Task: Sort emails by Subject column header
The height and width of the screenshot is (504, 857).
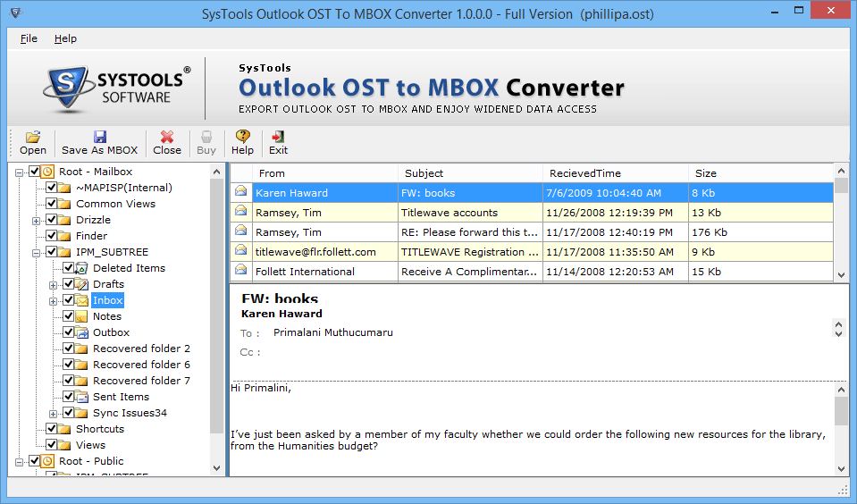Action: (469, 173)
